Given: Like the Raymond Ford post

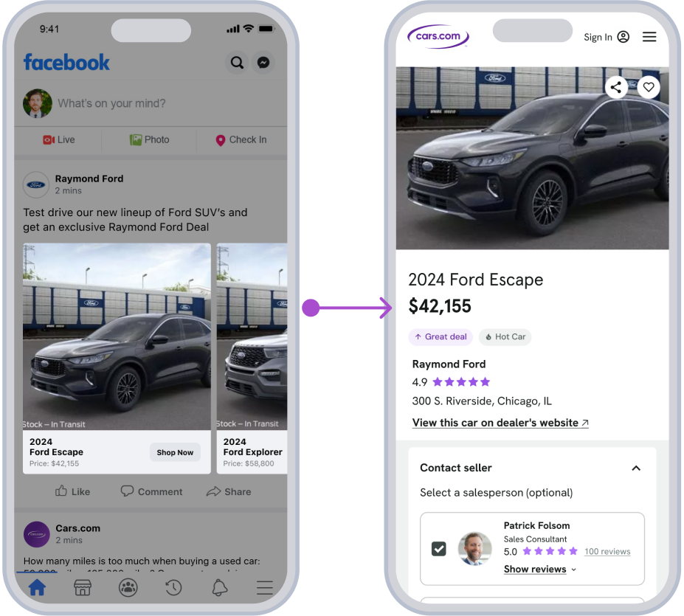Looking at the screenshot, I should (72, 491).
